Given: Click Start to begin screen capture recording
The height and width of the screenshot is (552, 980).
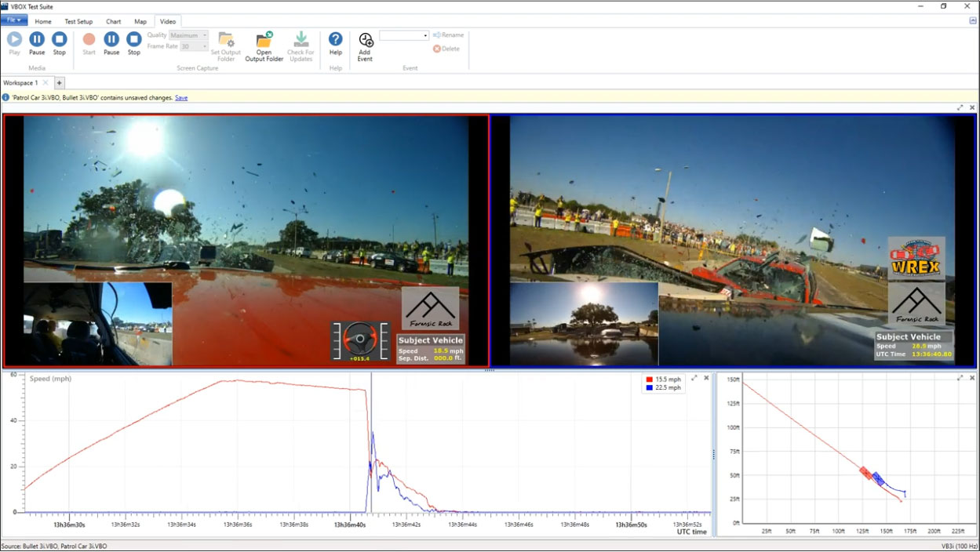Looking at the screenshot, I should (89, 41).
